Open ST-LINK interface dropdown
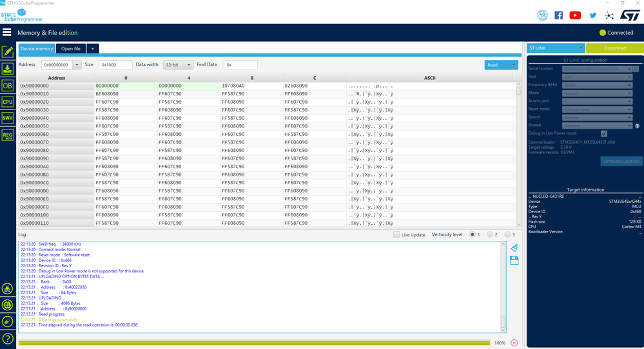Viewport: 644px width, 349px height. (x=556, y=48)
